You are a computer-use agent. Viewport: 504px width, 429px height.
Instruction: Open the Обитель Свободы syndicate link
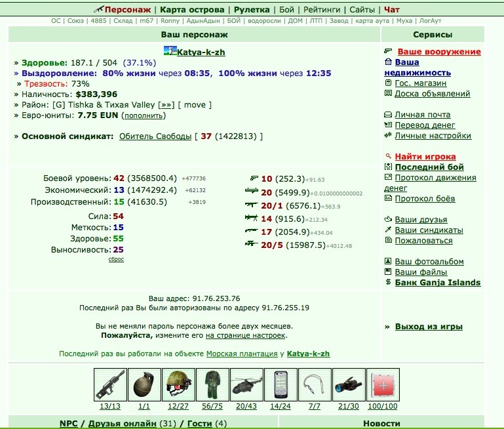(x=155, y=136)
